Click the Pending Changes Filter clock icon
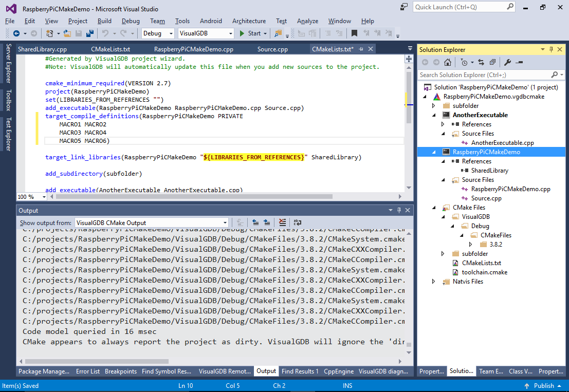Image resolution: width=569 pixels, height=392 pixels. pos(464,62)
